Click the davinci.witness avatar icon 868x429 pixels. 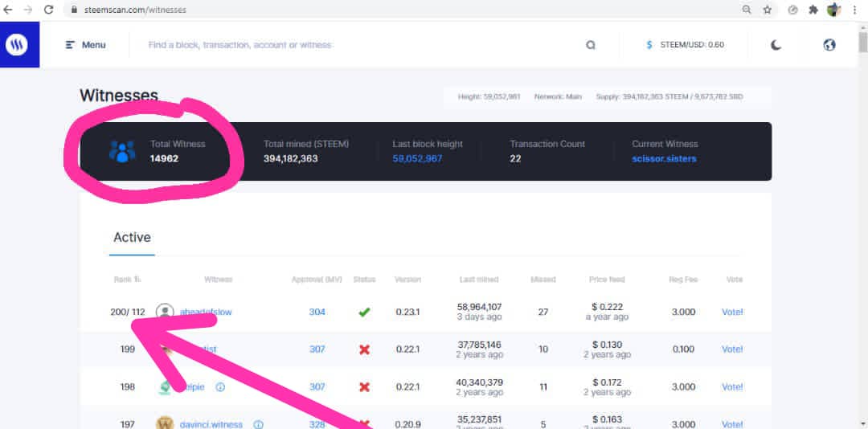pos(165,423)
